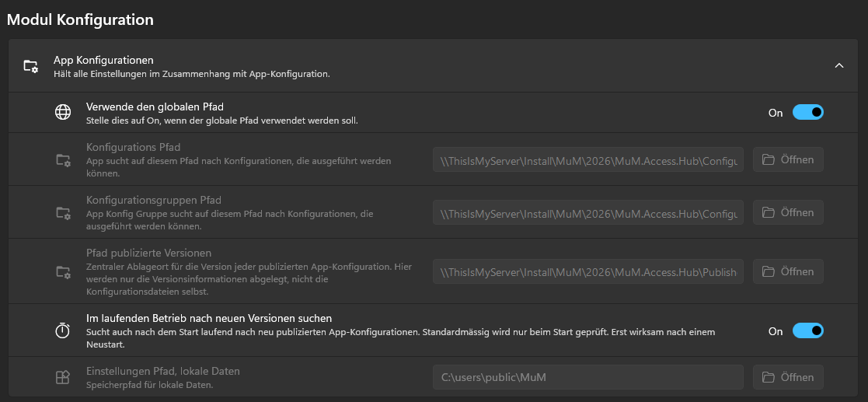
Task: Click Öffnen for Konfigurationsgruppen Pfad
Action: point(788,212)
